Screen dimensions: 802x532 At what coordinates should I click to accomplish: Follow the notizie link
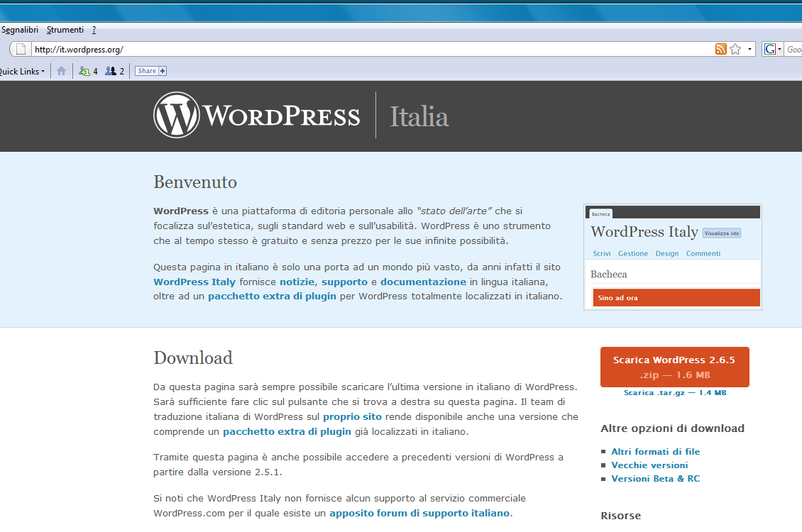click(297, 282)
